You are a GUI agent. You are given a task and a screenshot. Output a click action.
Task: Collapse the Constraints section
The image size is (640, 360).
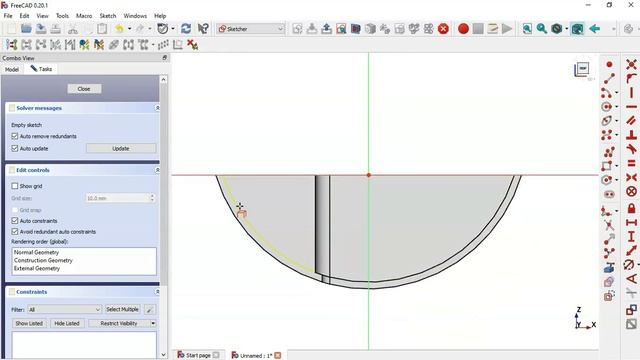coord(157,291)
